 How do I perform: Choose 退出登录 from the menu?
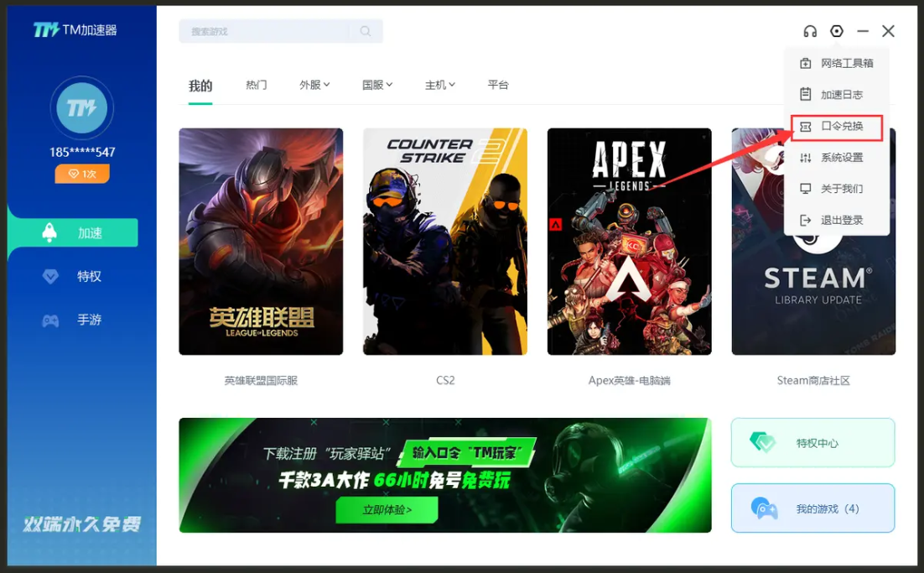pyautogui.click(x=837, y=220)
